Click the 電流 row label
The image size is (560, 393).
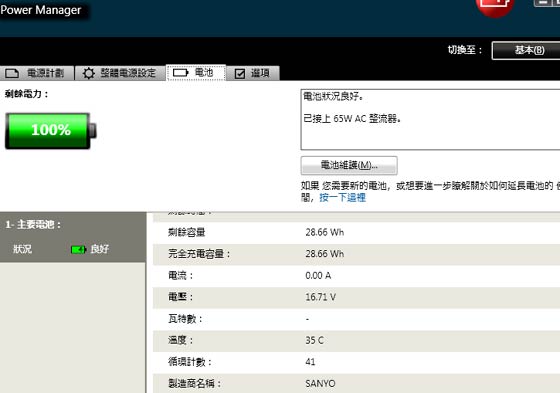pyautogui.click(x=181, y=275)
